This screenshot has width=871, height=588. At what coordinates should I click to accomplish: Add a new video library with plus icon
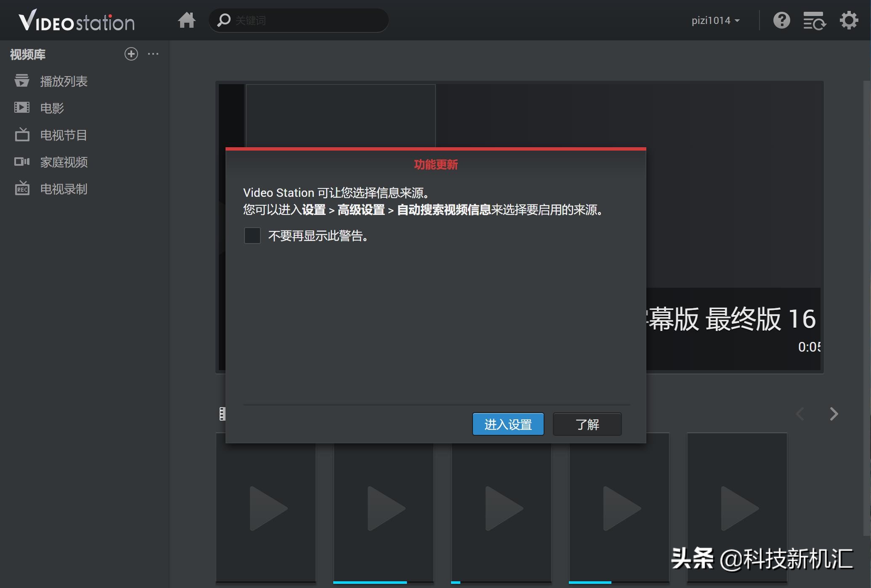tap(131, 54)
